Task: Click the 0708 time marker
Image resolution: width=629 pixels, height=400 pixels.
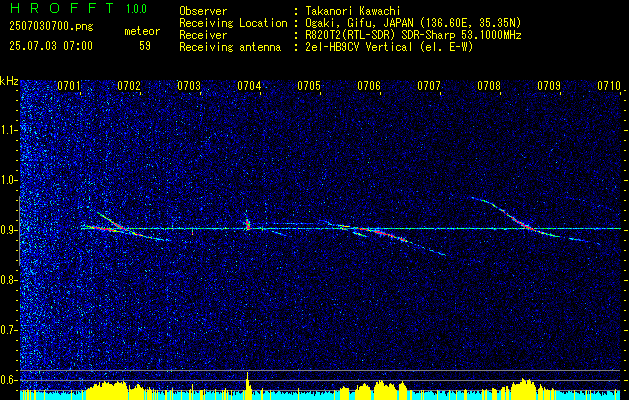Action: pyautogui.click(x=489, y=85)
